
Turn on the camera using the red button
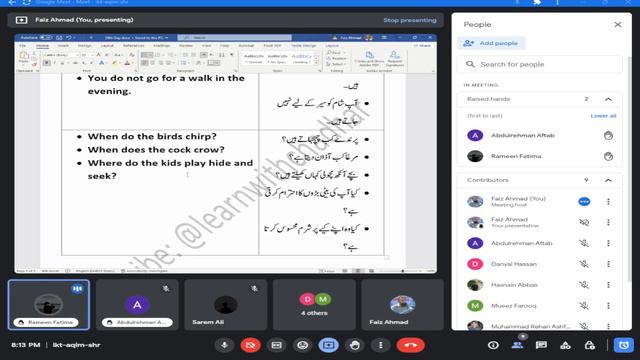[250, 345]
